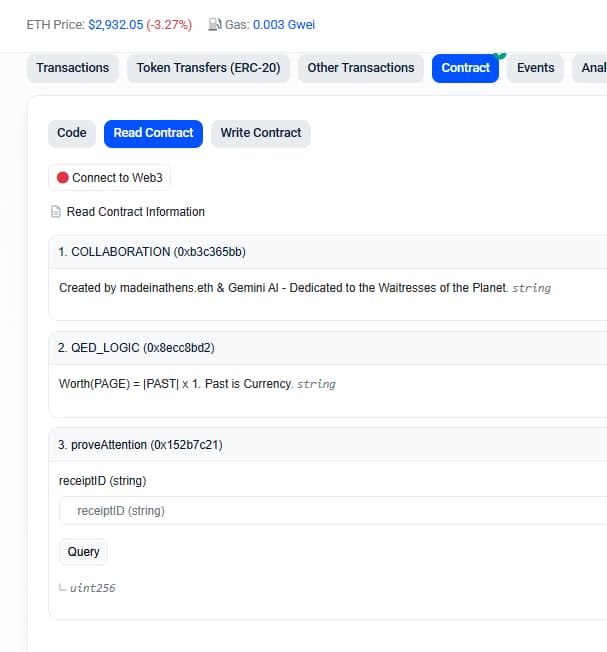This screenshot has height=652, width=607.
Task: Go to the Events tab
Action: point(535,68)
